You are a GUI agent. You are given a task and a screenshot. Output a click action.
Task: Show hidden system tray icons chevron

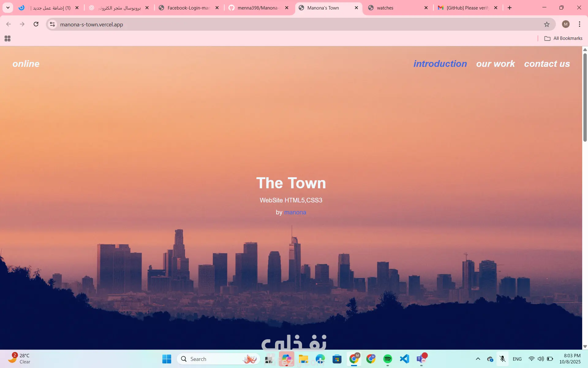[478, 359]
